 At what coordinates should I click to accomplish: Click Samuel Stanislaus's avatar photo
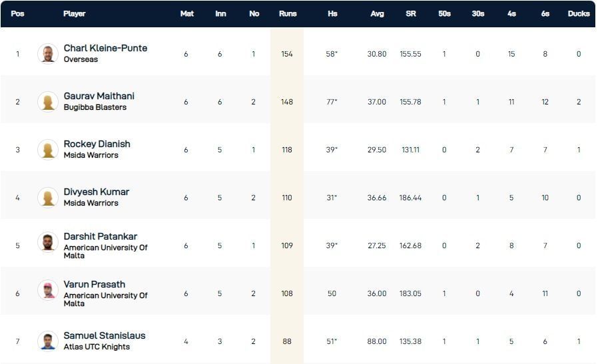(x=48, y=341)
